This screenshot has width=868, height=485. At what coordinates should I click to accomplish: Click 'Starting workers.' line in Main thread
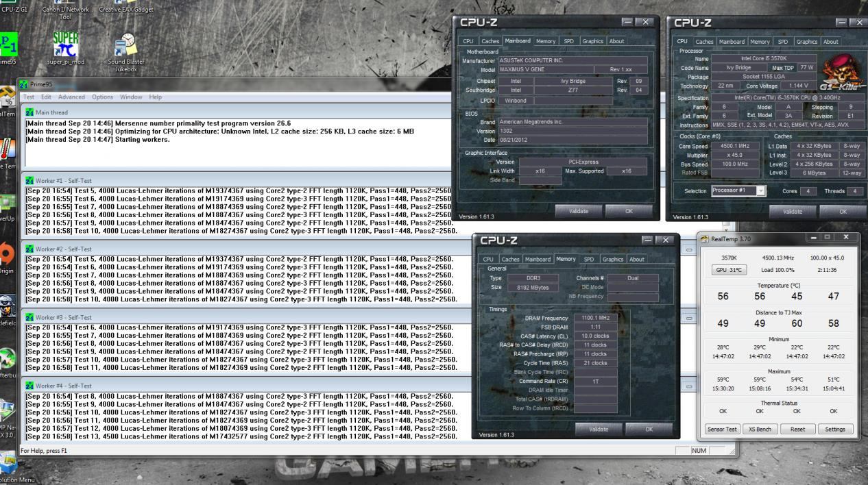97,139
